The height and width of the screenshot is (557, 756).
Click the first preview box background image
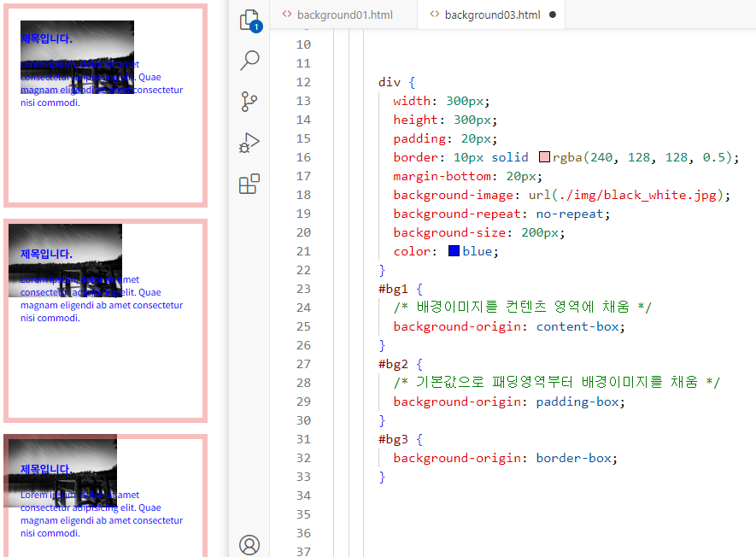[77, 57]
